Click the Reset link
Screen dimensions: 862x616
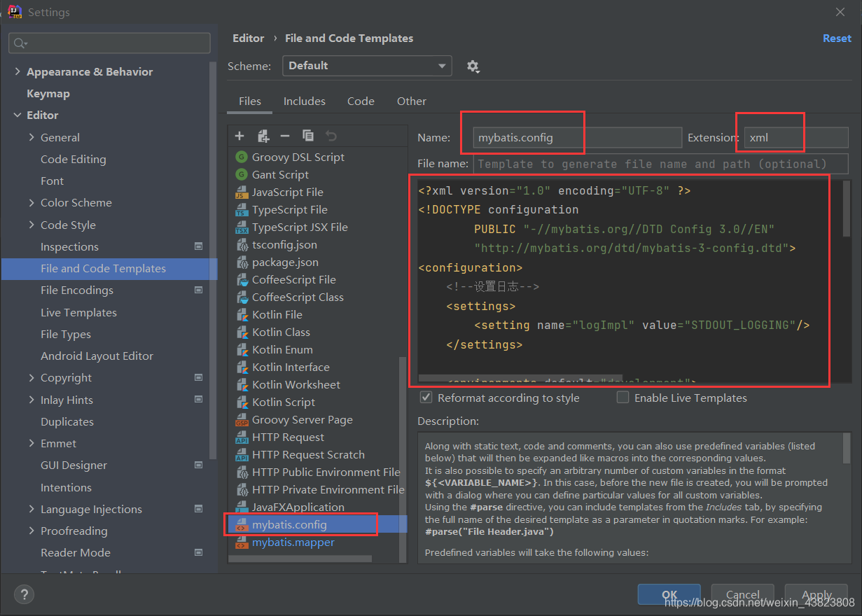point(837,38)
